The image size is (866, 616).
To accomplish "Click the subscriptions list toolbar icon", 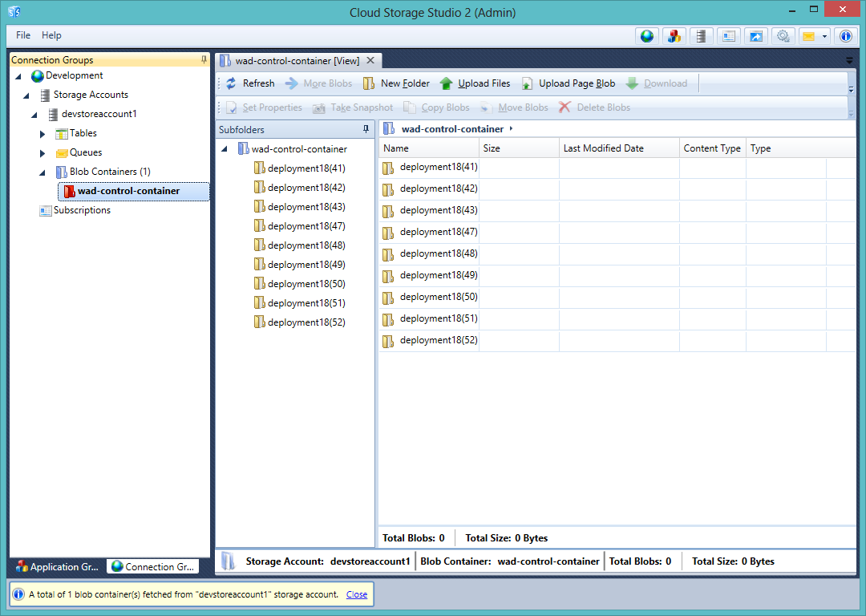I will 728,36.
